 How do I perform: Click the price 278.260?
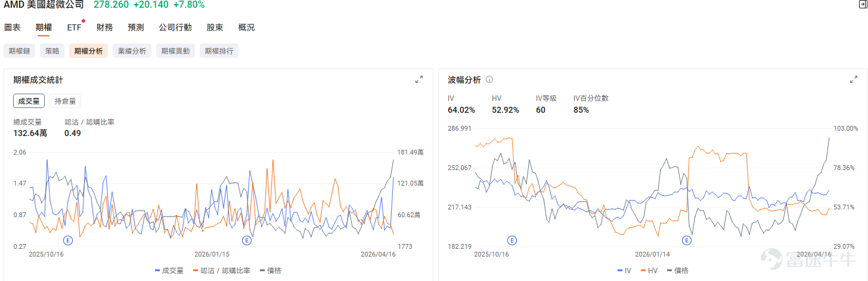point(111,5)
